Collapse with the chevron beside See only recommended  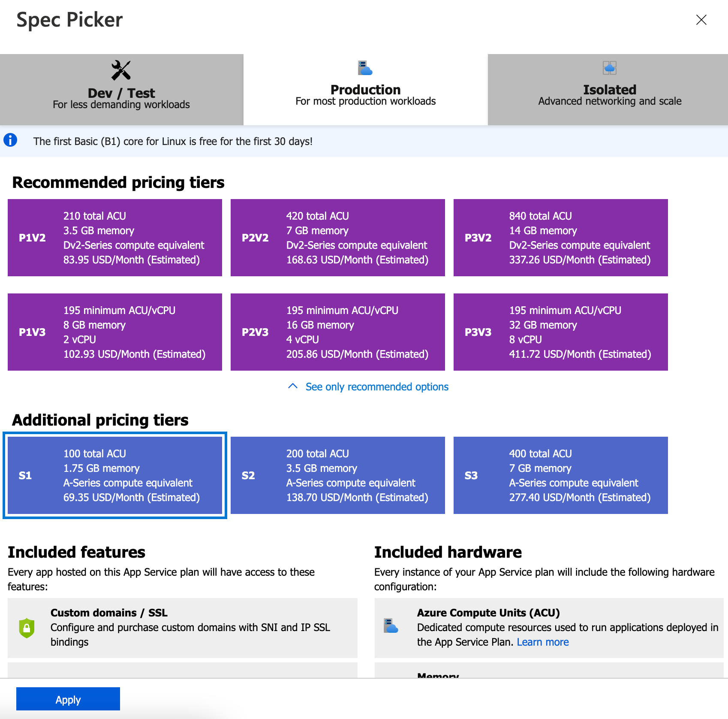click(293, 386)
